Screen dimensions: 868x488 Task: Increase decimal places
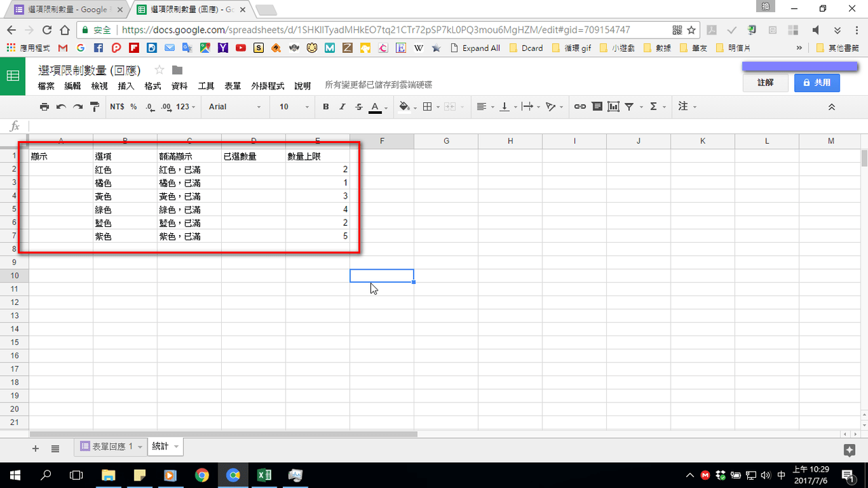tap(166, 106)
